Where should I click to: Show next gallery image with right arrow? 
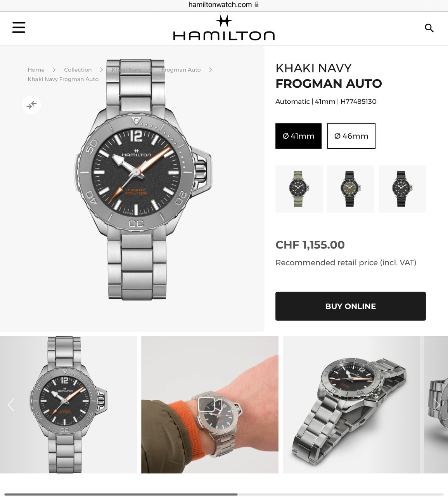(x=437, y=405)
